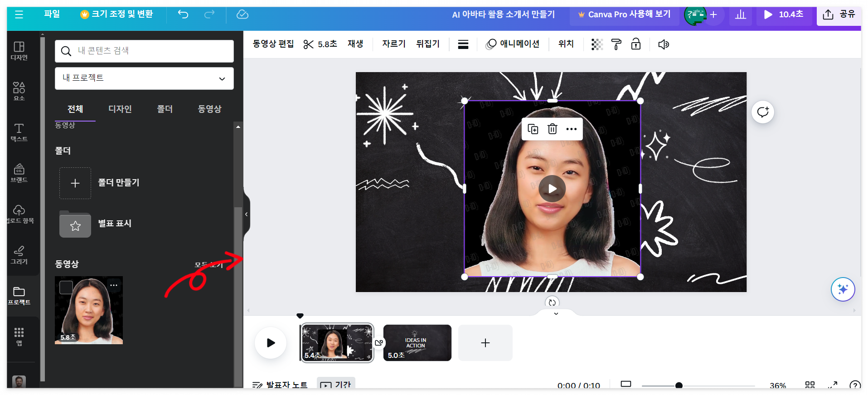This screenshot has height=395, width=868.
Task: Open trim scissors 5.8초 tool
Action: pyautogui.click(x=320, y=44)
